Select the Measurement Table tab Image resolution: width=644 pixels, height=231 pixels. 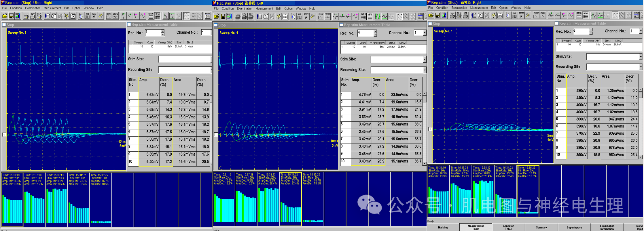(476, 227)
